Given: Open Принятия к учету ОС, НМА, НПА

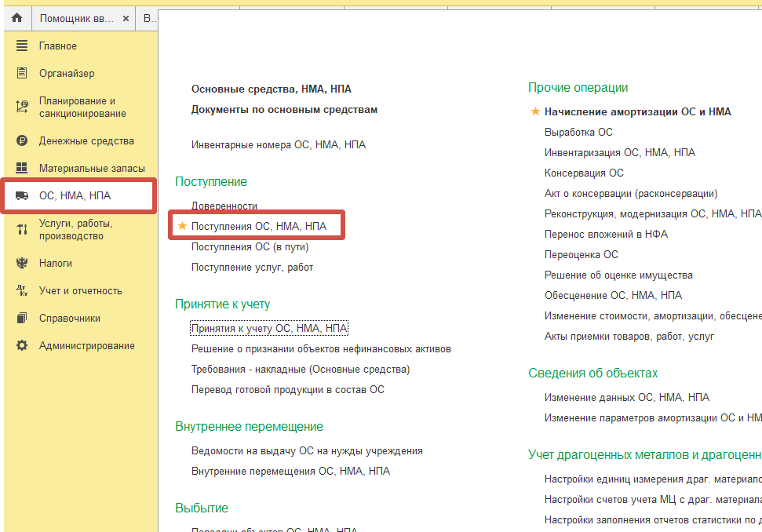Looking at the screenshot, I should click(x=269, y=329).
